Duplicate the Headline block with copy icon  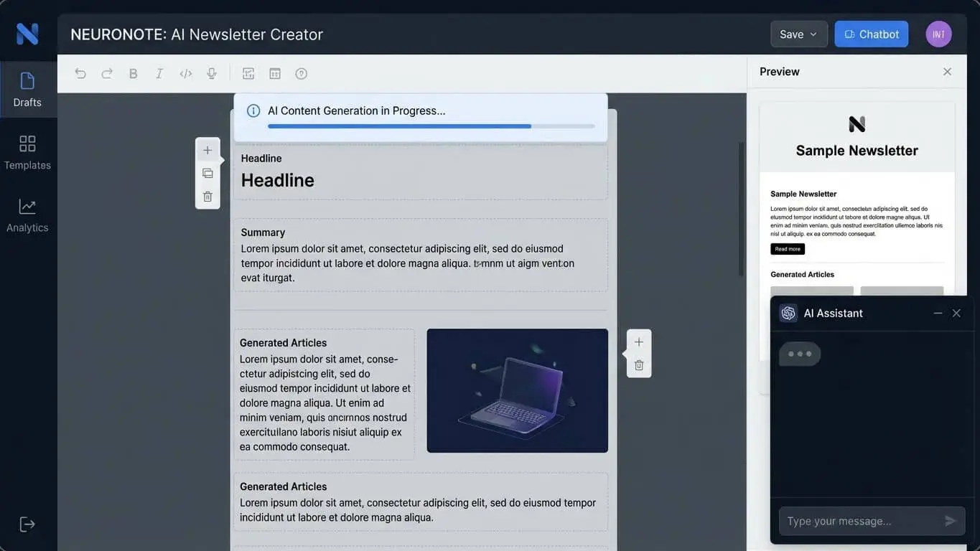(207, 173)
